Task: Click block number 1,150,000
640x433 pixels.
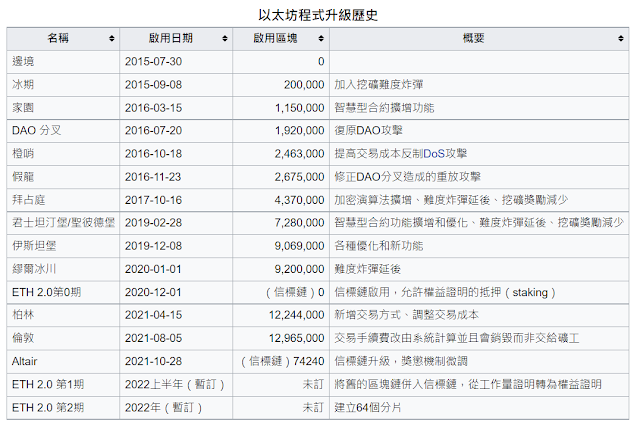Action: [x=300, y=108]
